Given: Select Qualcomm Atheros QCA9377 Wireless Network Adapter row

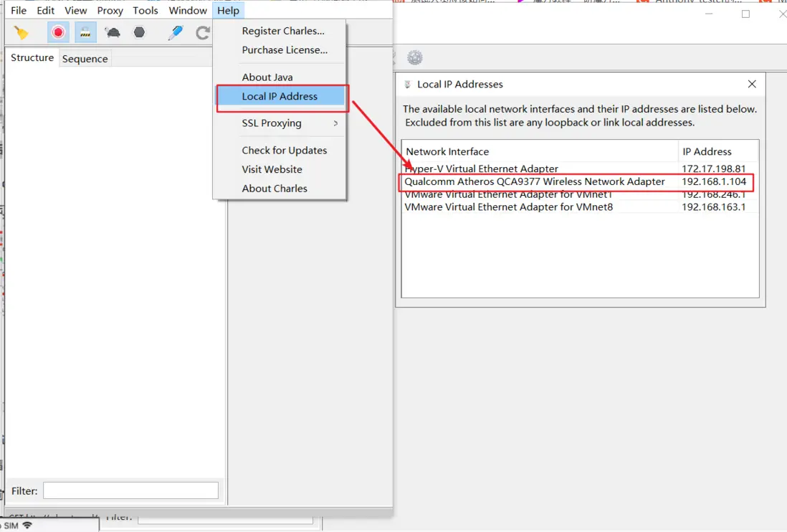Looking at the screenshot, I should [580, 181].
